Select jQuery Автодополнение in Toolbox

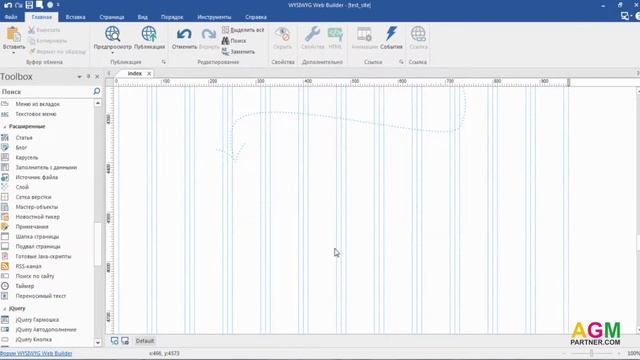coord(47,329)
